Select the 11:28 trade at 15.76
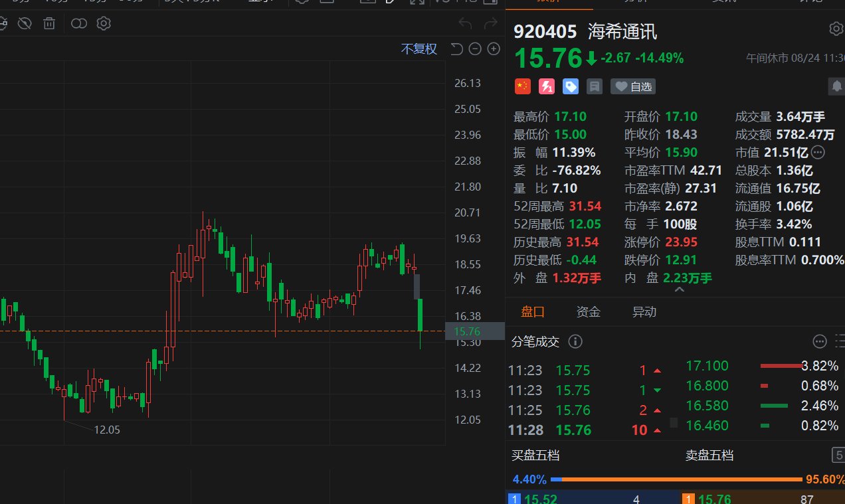 [x=585, y=430]
